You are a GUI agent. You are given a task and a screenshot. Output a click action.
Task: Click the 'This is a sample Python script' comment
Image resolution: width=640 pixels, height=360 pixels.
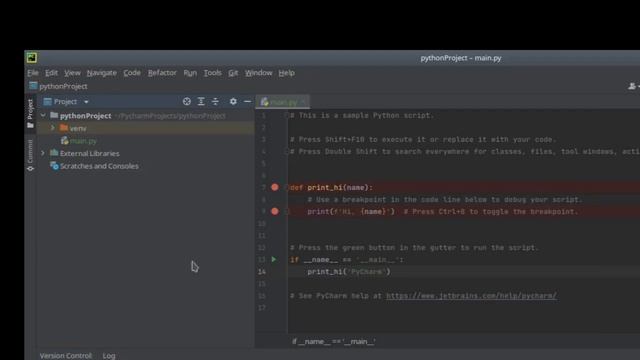(362, 116)
